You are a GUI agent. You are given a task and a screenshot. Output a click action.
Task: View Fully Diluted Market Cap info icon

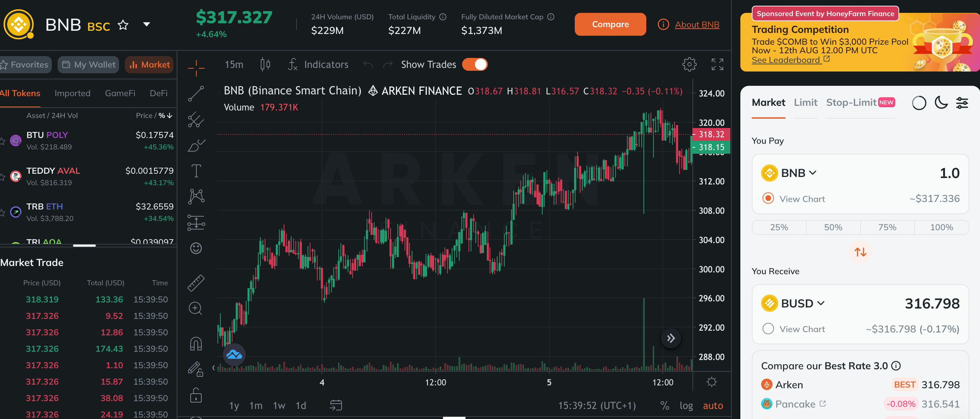(550, 17)
